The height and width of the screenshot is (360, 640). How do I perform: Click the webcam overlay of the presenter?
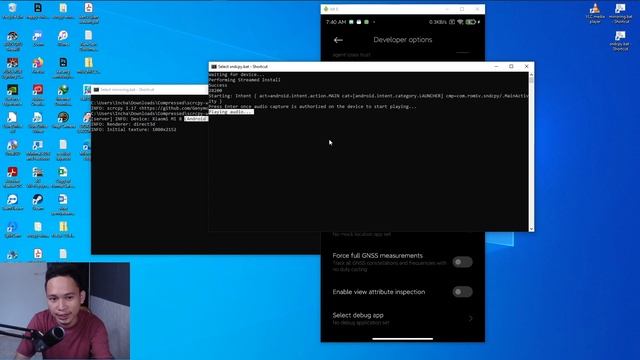pos(65,311)
